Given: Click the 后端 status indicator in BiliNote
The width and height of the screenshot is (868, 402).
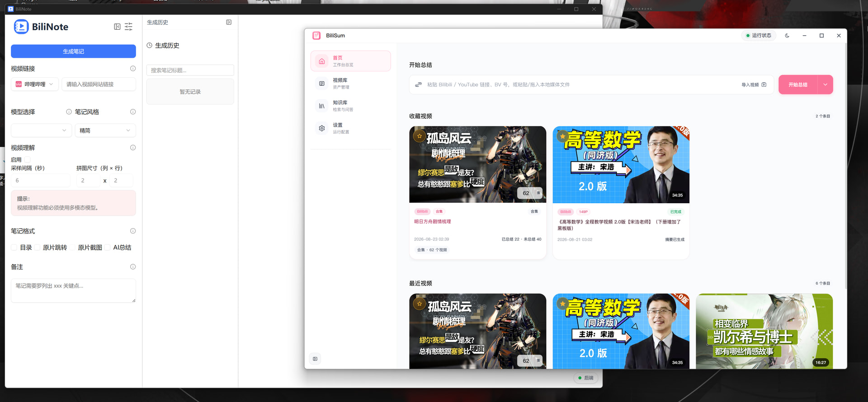Looking at the screenshot, I should coord(586,378).
